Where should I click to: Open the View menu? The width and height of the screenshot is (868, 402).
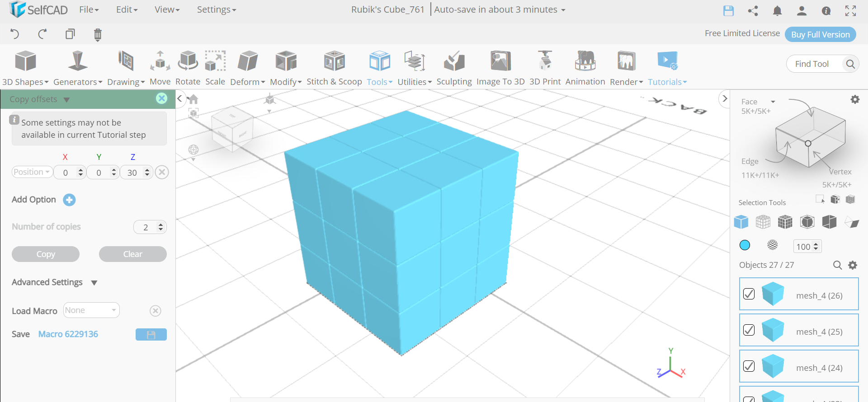pos(167,9)
